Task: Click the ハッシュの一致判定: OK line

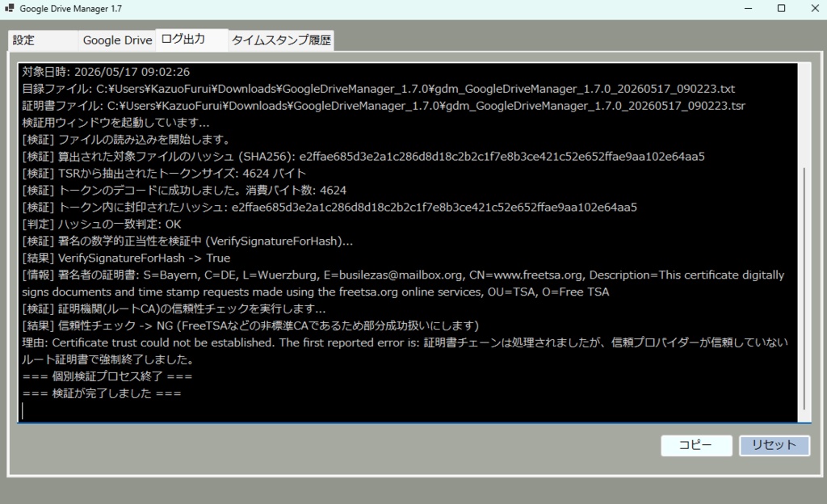Action: click(101, 224)
